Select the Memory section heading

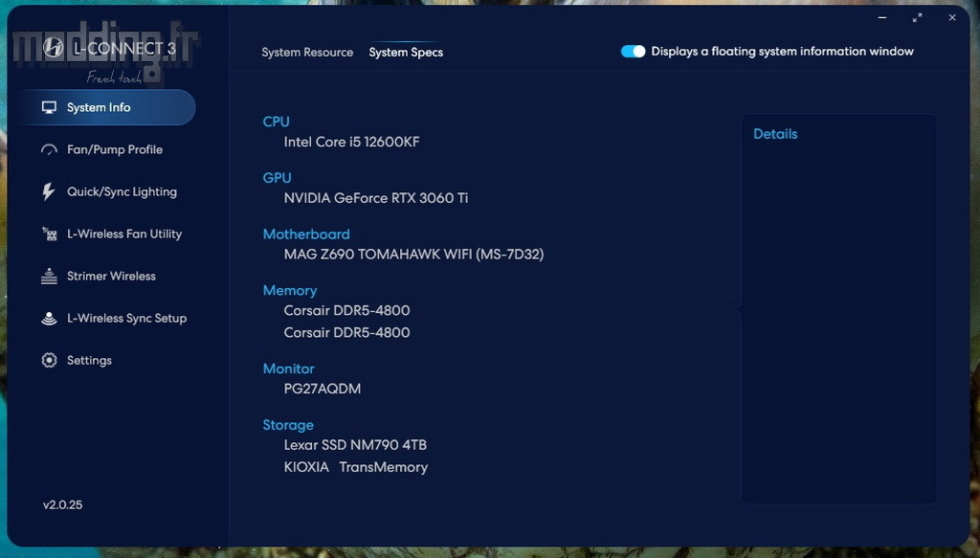(289, 291)
